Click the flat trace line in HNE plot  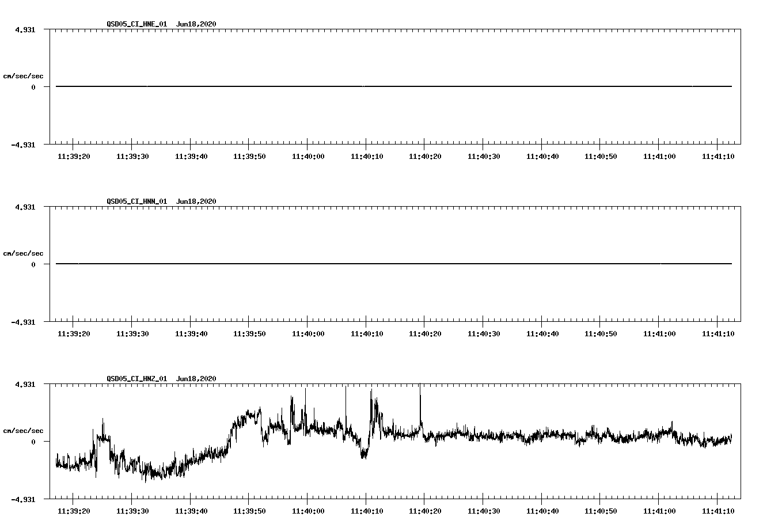[x=394, y=86]
